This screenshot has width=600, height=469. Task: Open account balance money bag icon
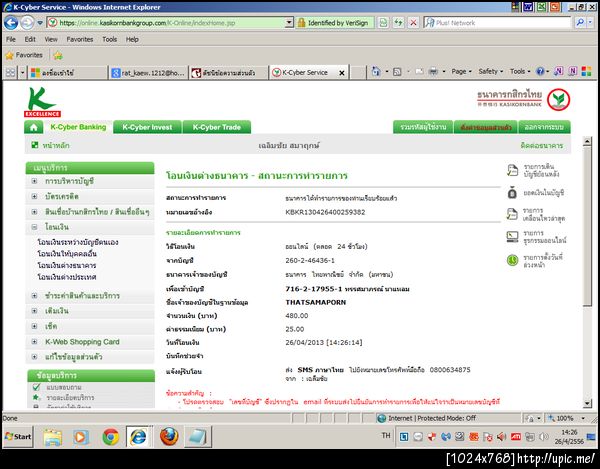click(x=512, y=193)
